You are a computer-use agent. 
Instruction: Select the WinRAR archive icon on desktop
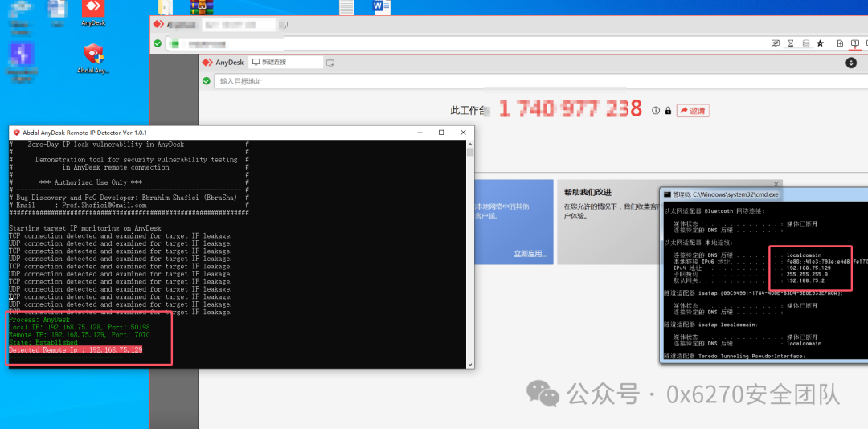[x=202, y=6]
